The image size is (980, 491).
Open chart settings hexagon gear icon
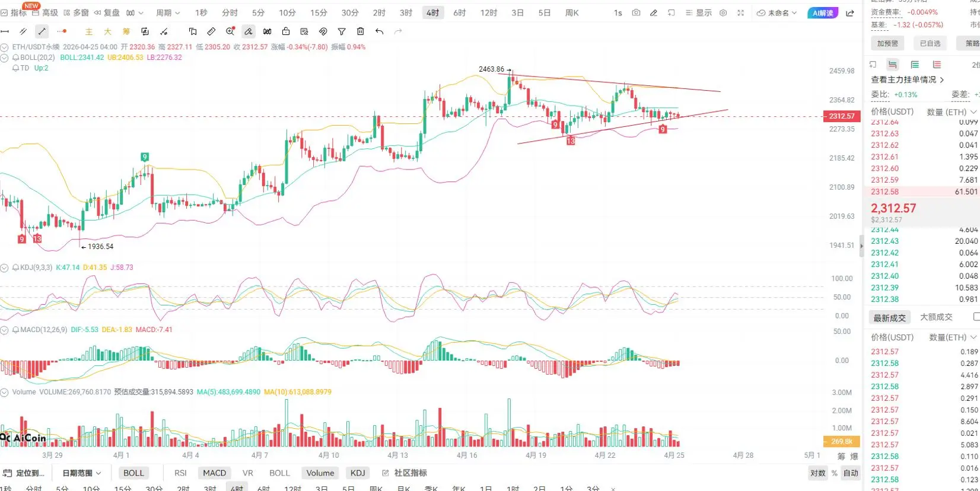point(723,12)
